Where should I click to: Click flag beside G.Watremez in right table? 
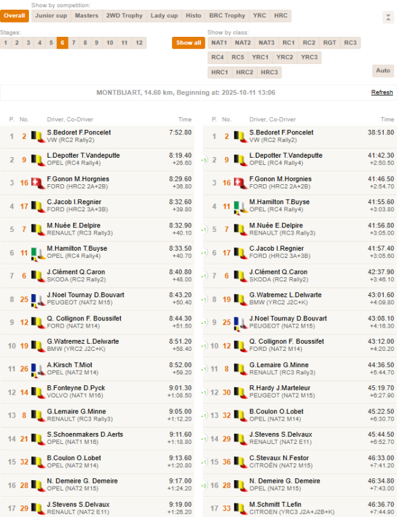click(240, 299)
